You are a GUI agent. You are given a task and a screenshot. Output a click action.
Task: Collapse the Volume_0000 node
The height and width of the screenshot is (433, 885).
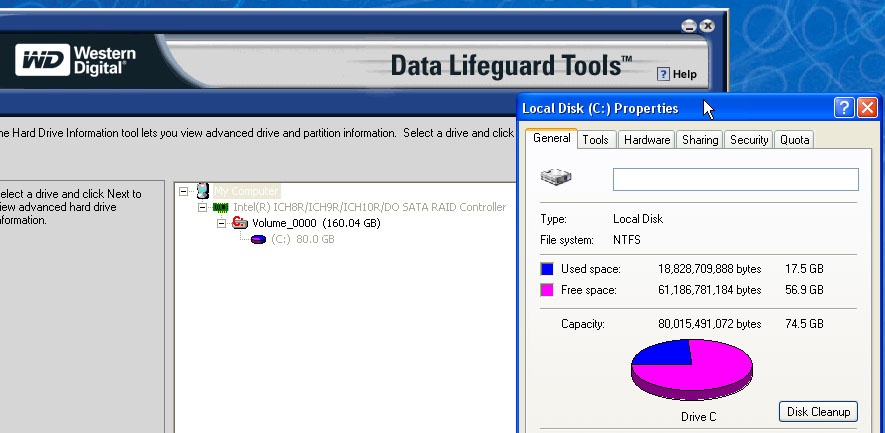[x=221, y=223]
